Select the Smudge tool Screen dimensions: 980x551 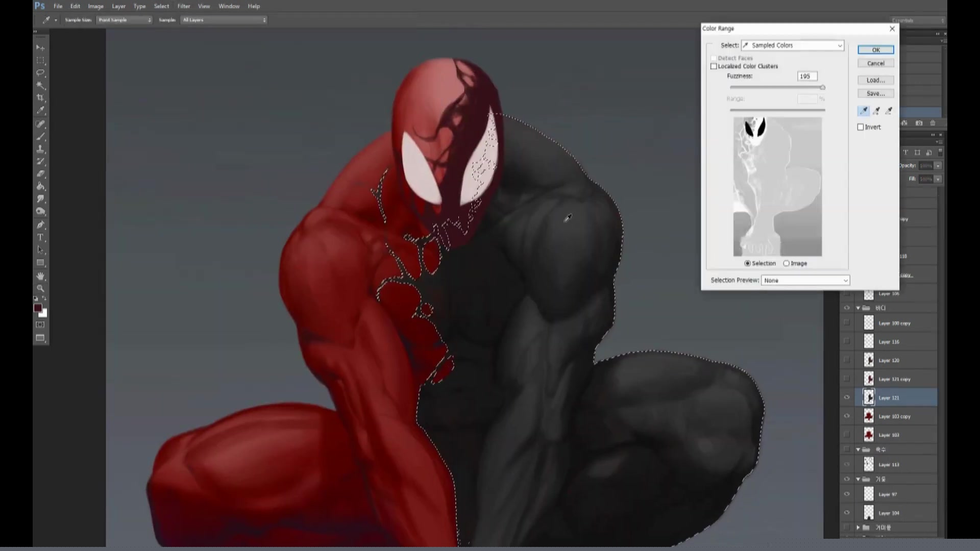[40, 199]
